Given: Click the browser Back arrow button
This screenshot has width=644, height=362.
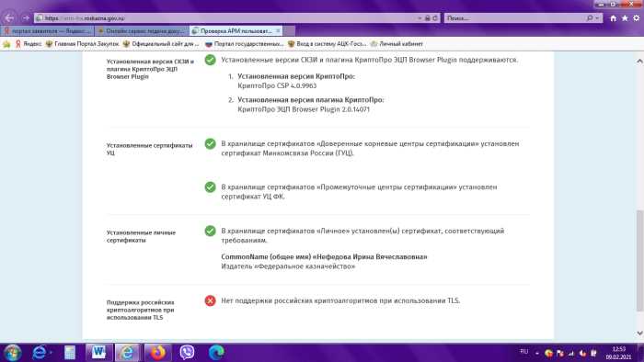Looking at the screenshot, I should point(9,18).
